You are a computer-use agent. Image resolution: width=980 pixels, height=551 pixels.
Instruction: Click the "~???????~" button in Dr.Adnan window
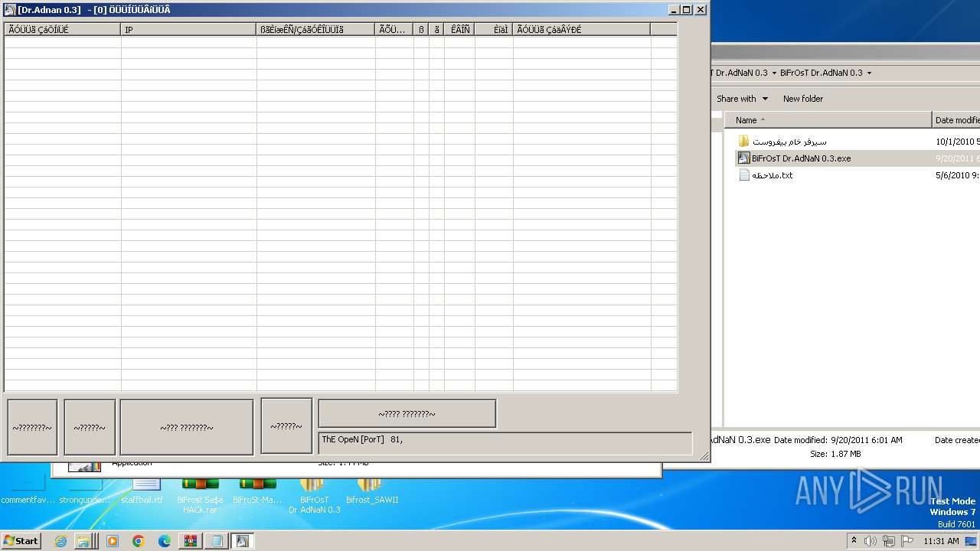click(32, 427)
